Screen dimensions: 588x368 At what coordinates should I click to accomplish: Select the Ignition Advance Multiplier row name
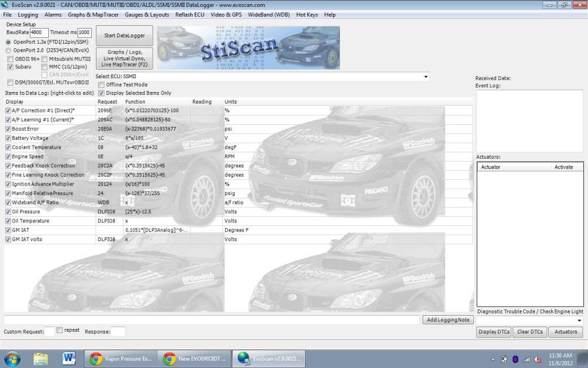click(x=42, y=185)
